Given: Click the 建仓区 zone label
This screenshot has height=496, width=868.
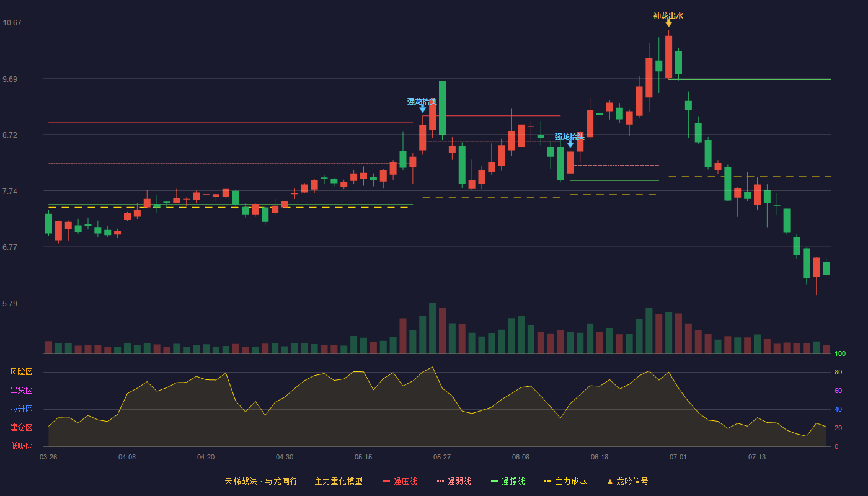Looking at the screenshot, I should pyautogui.click(x=21, y=428).
